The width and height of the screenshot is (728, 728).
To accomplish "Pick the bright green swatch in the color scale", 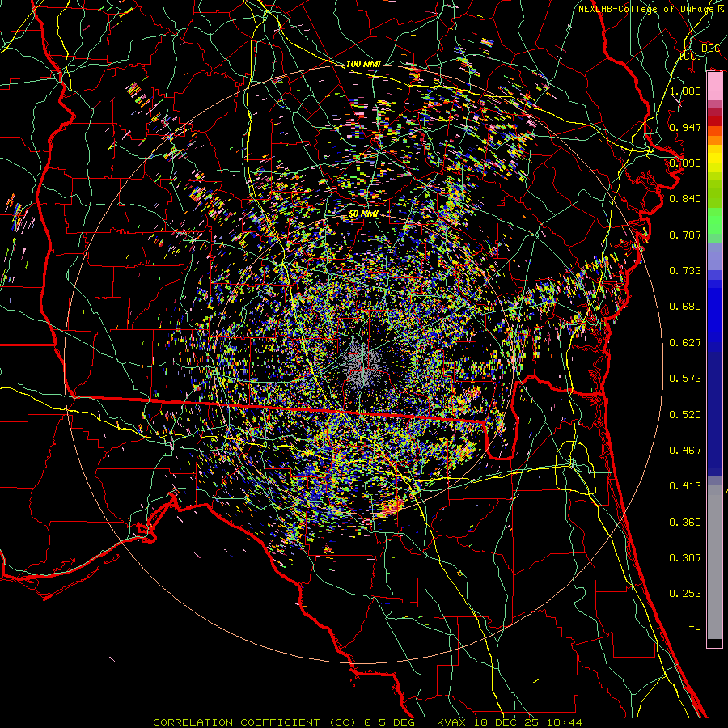I will pyautogui.click(x=714, y=221).
